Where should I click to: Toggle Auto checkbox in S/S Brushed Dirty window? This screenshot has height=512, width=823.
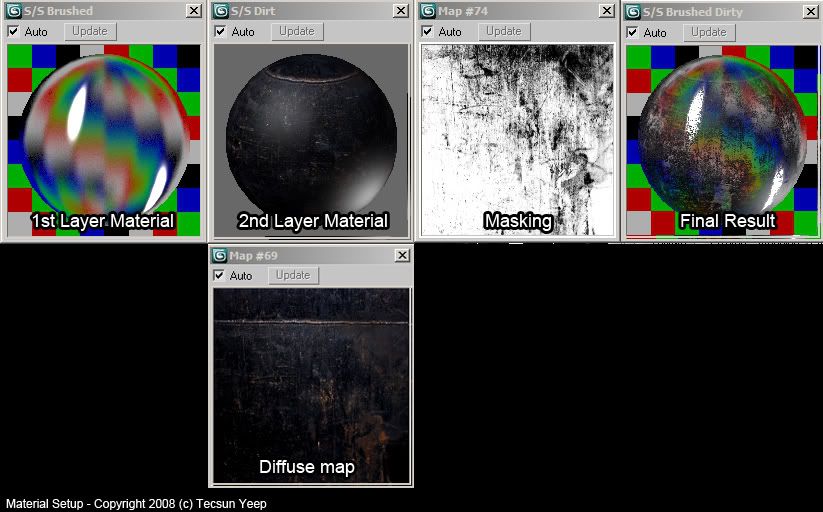tap(633, 31)
